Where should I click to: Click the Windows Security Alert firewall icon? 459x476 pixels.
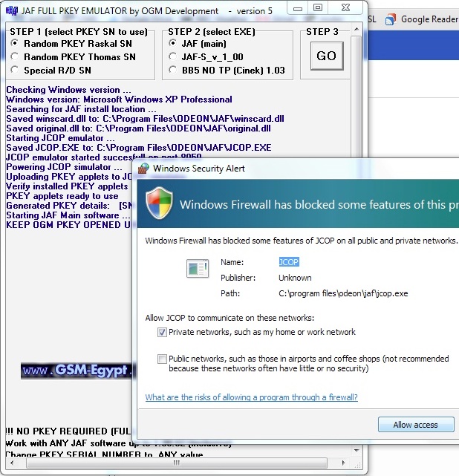tap(143, 169)
